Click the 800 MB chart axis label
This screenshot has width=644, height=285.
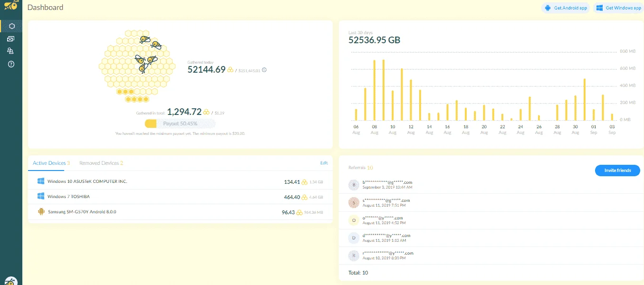[x=628, y=51]
